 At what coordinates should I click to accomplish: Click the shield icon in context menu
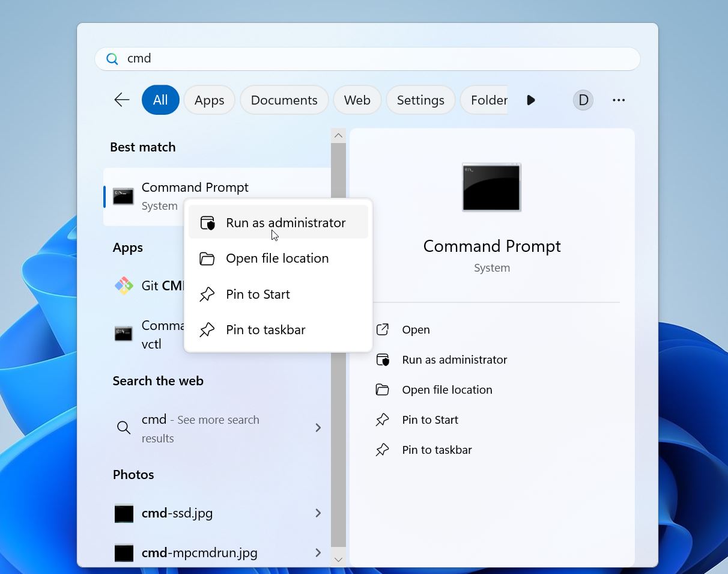207,223
